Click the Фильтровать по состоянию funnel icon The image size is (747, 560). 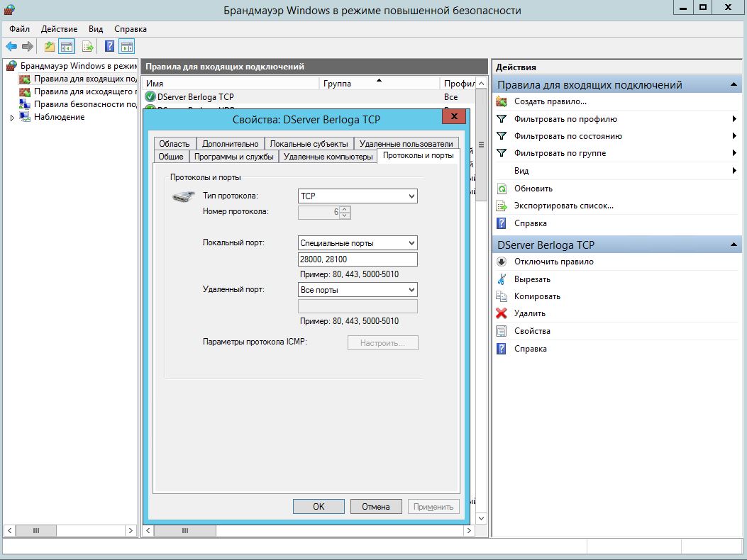point(501,136)
